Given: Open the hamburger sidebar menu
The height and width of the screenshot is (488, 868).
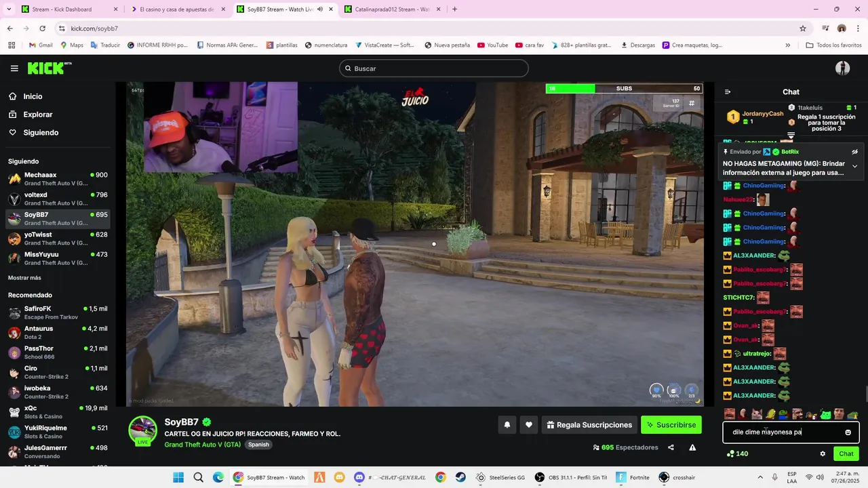Looking at the screenshot, I should (14, 68).
